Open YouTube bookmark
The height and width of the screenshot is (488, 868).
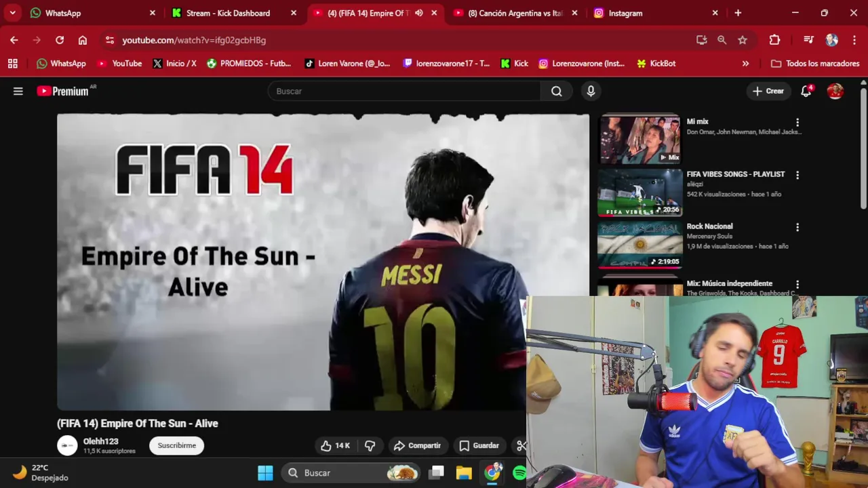click(x=119, y=63)
